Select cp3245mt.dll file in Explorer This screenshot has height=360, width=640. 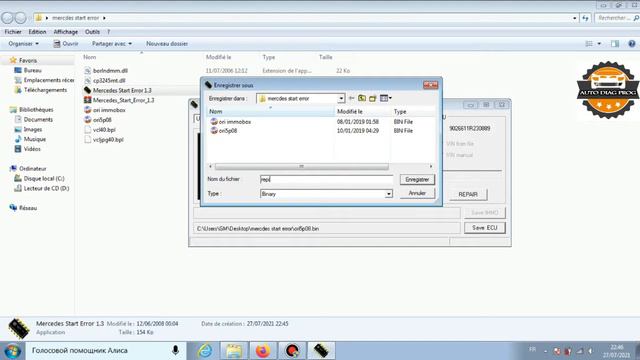[x=109, y=80]
